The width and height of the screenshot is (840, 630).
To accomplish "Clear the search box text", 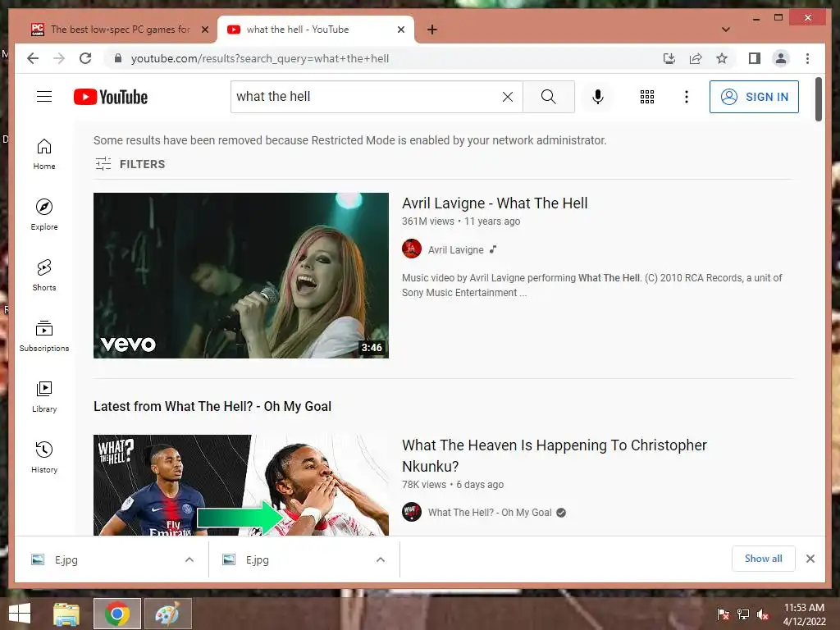I will click(507, 97).
